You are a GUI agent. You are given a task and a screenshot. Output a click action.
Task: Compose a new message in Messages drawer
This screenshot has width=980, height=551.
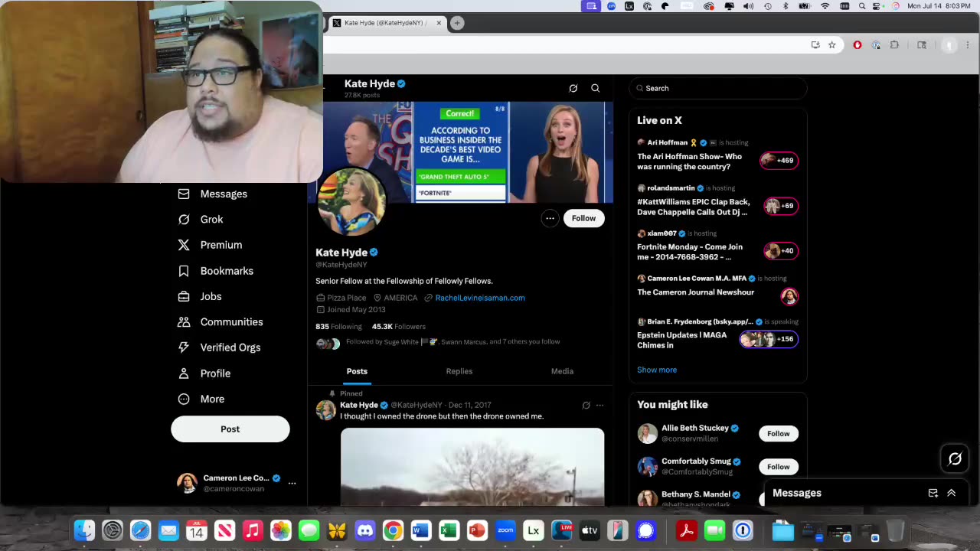(933, 494)
